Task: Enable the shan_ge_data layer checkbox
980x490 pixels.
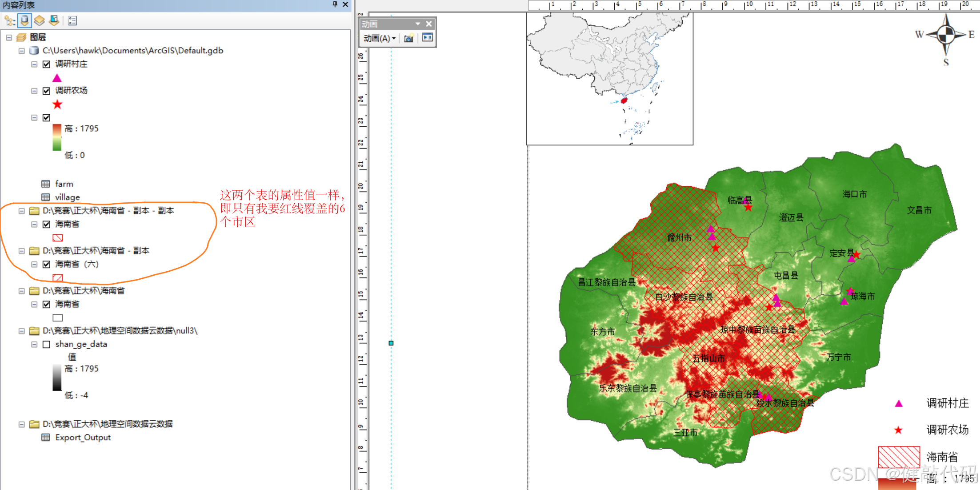Action: pyautogui.click(x=46, y=345)
